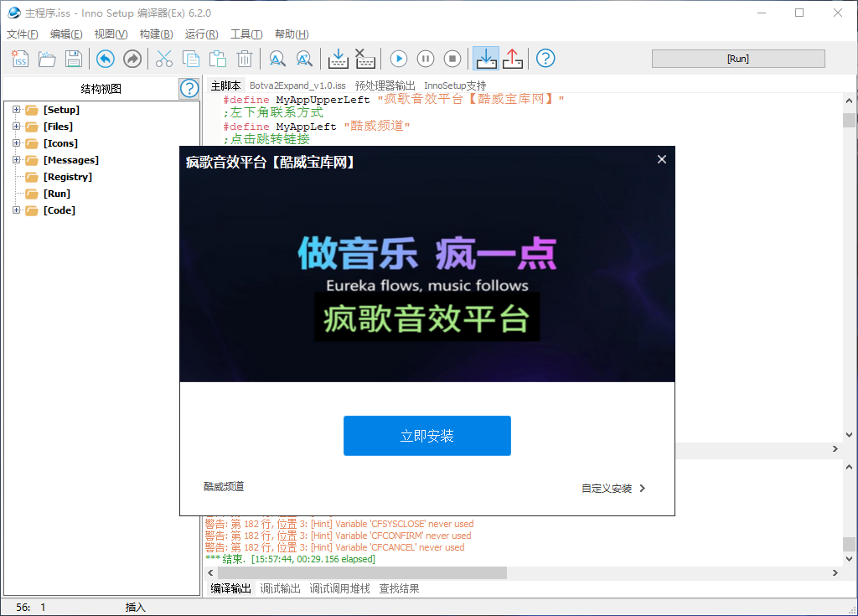Copy selection with the copy icon
The image size is (858, 616).
[191, 59]
